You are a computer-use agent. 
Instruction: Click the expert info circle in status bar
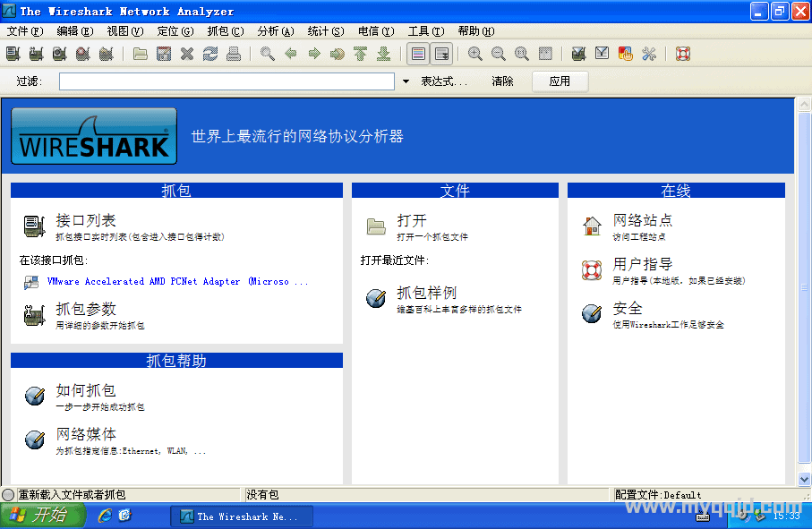8,495
